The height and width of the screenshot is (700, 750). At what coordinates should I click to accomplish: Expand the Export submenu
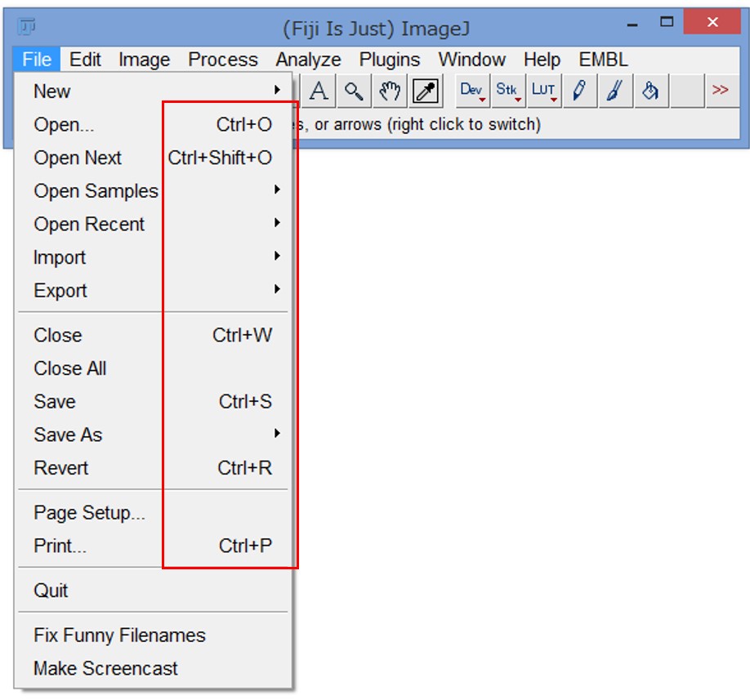point(153,290)
